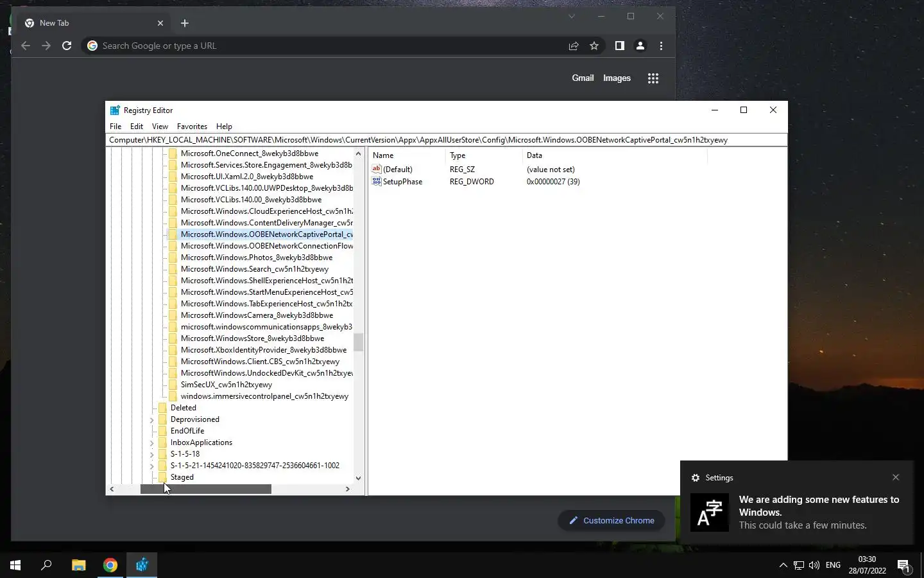Viewport: 924px width, 578px height.
Task: Select Microsoft.Windows.Search_cw5n1h2txyewy key
Action: click(255, 269)
